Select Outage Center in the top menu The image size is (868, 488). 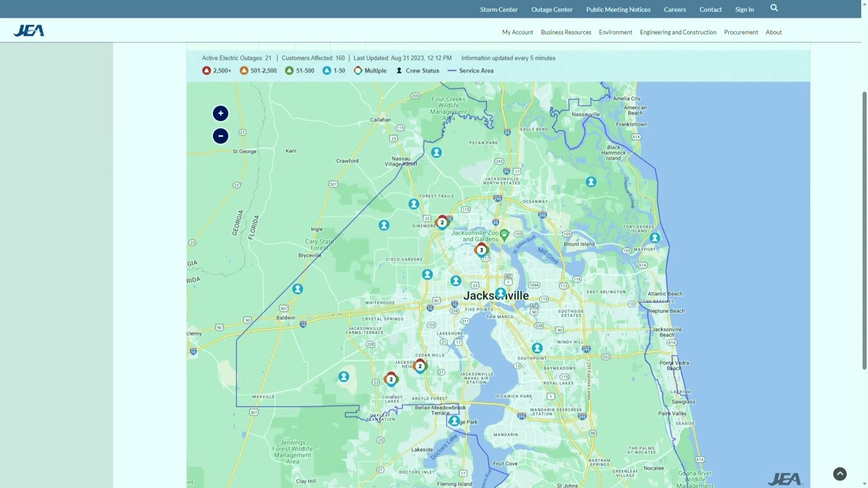(552, 9)
